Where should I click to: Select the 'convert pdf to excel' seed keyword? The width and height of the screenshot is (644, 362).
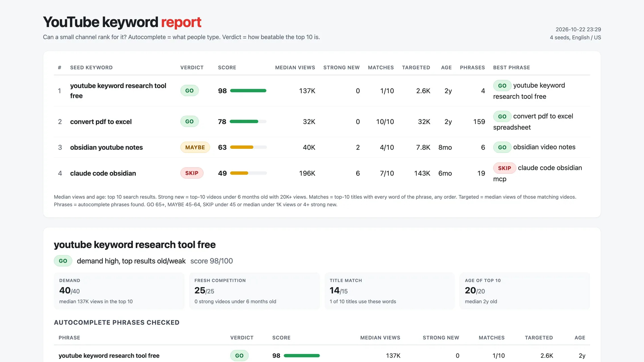[101, 122]
